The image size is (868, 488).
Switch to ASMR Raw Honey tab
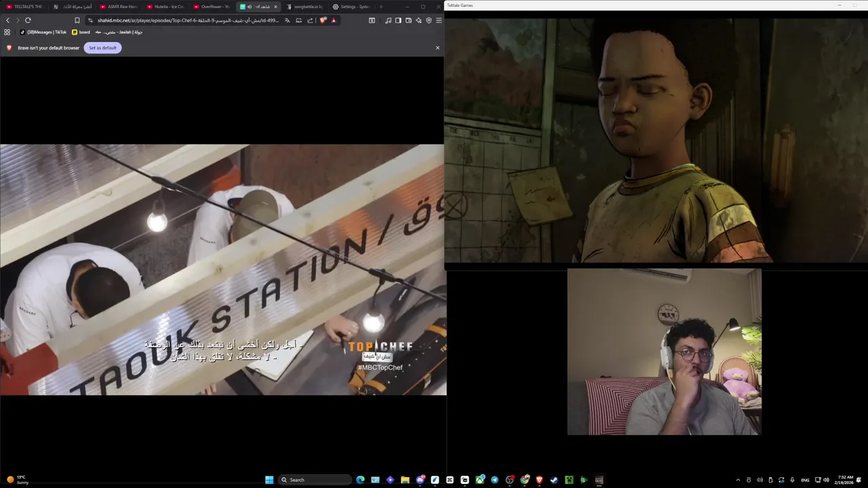point(119,7)
